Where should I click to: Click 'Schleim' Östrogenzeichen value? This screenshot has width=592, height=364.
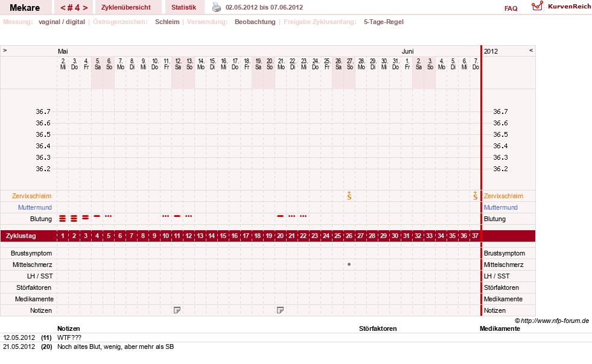[167, 22]
